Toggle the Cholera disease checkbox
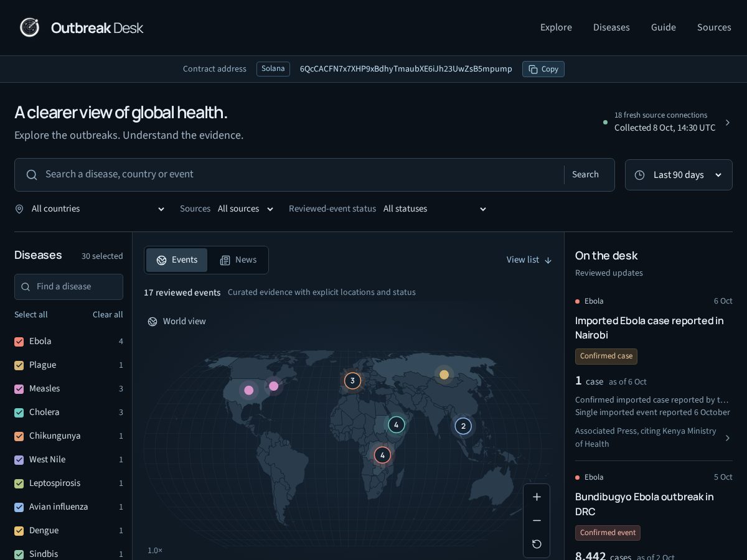The image size is (747, 560). (19, 413)
